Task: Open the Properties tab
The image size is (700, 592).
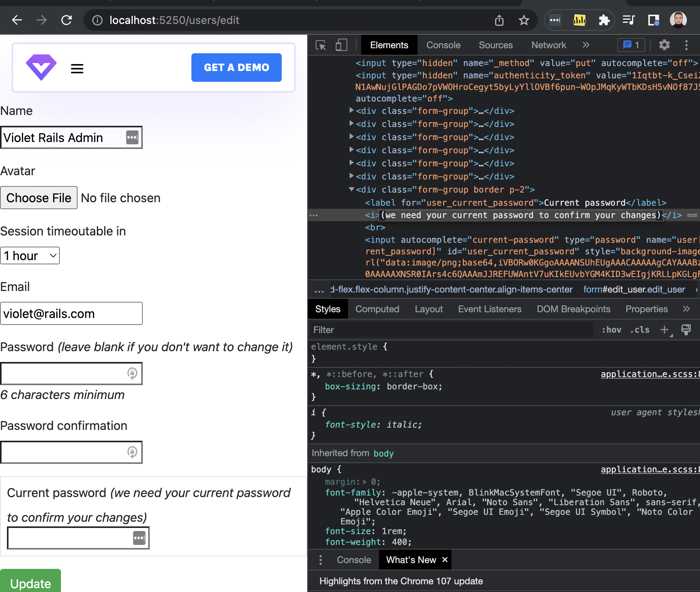Action: tap(647, 309)
